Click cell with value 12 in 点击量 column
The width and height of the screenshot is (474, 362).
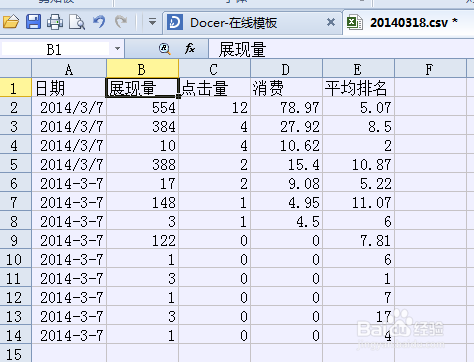[x=214, y=107]
